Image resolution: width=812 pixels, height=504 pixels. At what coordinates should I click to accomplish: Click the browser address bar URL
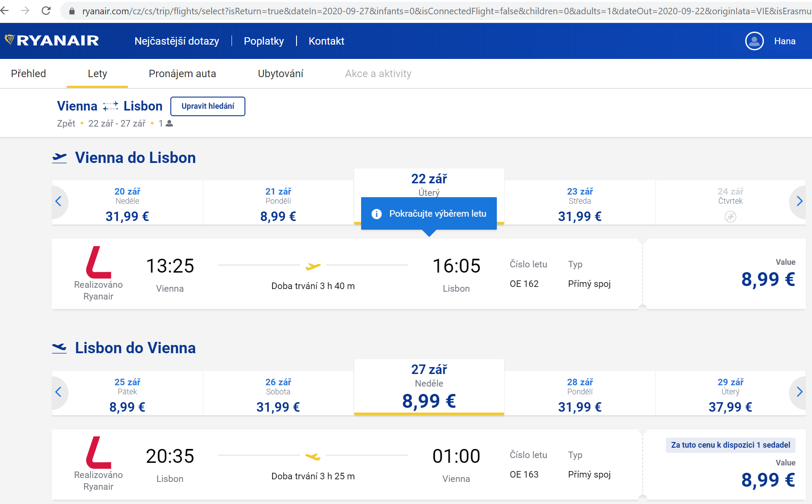pyautogui.click(x=446, y=11)
